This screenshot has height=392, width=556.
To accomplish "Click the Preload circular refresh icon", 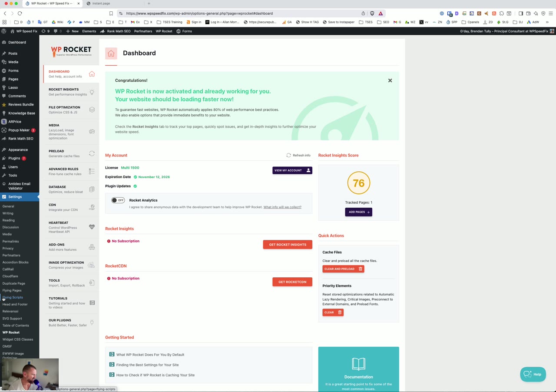I will click(x=92, y=153).
